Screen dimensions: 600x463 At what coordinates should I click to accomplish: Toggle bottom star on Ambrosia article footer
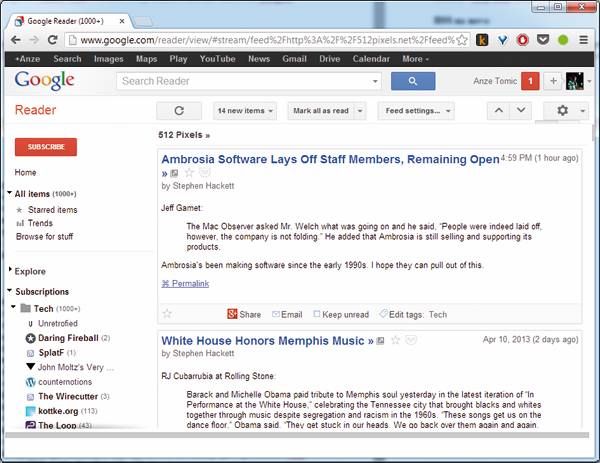167,314
